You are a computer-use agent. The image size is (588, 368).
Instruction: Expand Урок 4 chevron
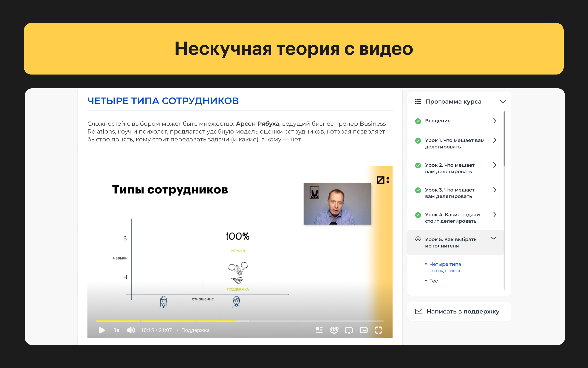click(495, 214)
